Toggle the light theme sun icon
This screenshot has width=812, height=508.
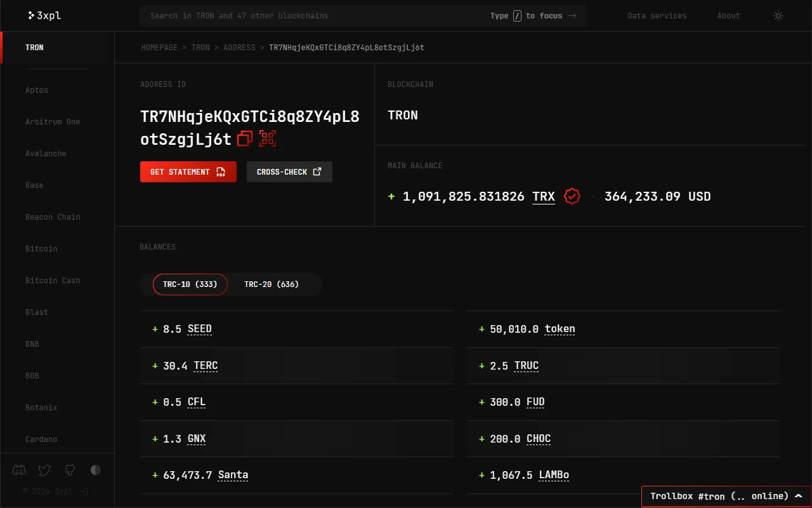pos(778,16)
